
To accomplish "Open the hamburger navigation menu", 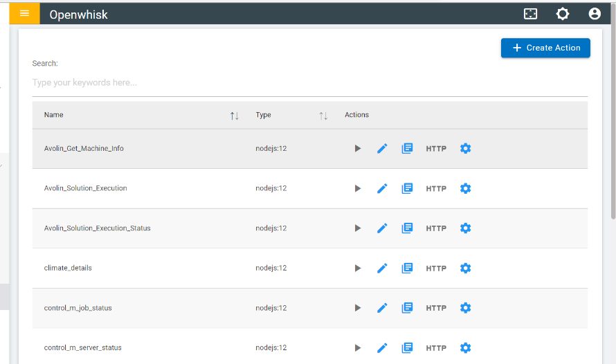I will click(x=25, y=13).
